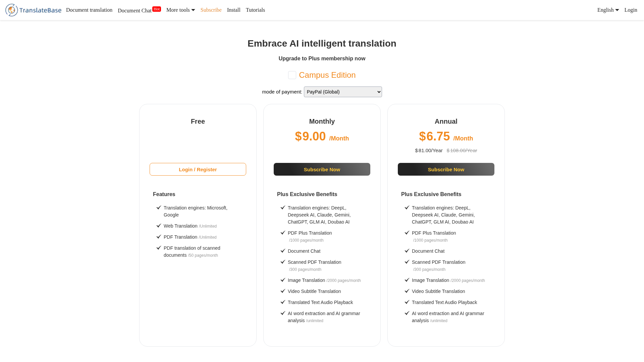Viewport: 644px width, 362px height.
Task: Click checkmark beside Monthly Image Translation
Action: (283, 280)
